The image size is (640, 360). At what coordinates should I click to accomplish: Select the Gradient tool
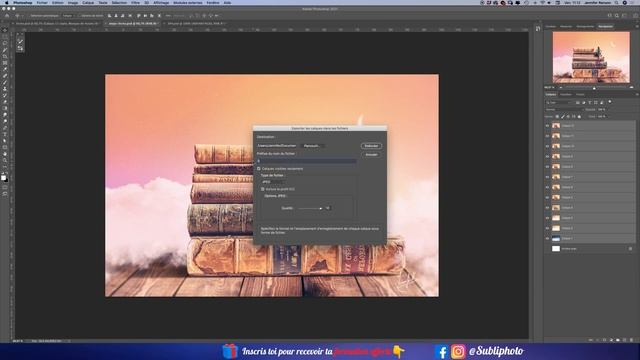point(5,108)
